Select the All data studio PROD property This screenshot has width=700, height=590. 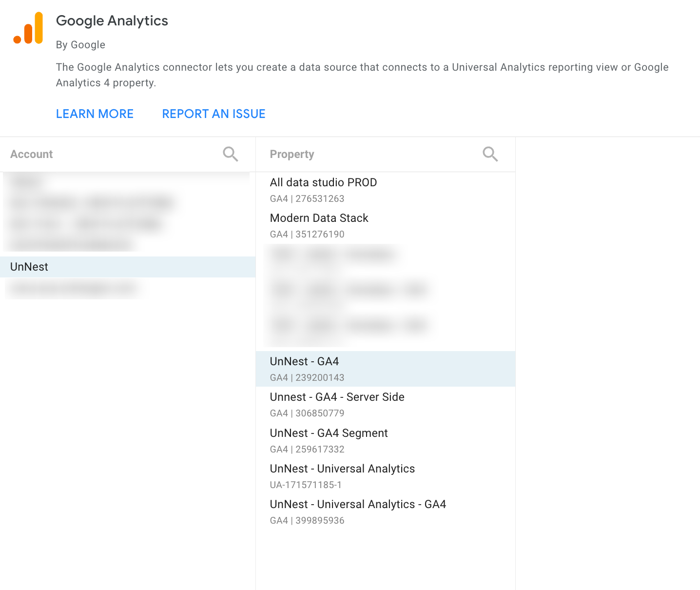(x=386, y=190)
